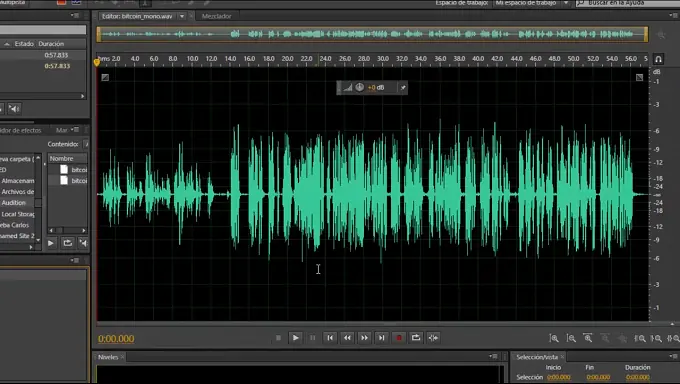Select the first 0:57.833 file row

point(43,55)
